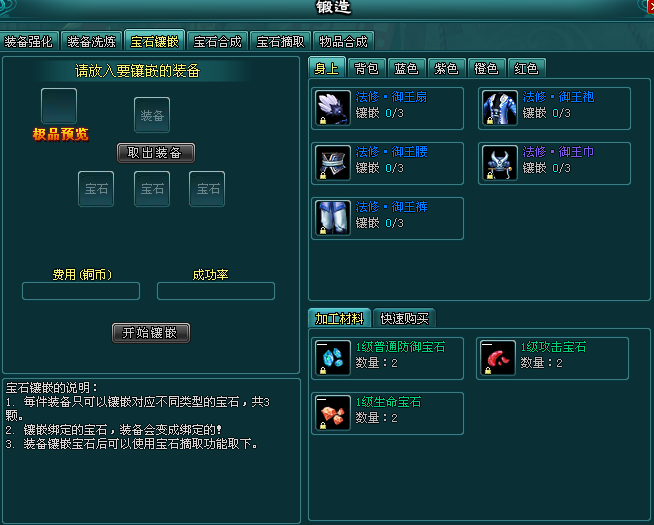654x525 pixels.
Task: Select the 法修·御王巾 helmet equipment icon
Action: [x=500, y=163]
